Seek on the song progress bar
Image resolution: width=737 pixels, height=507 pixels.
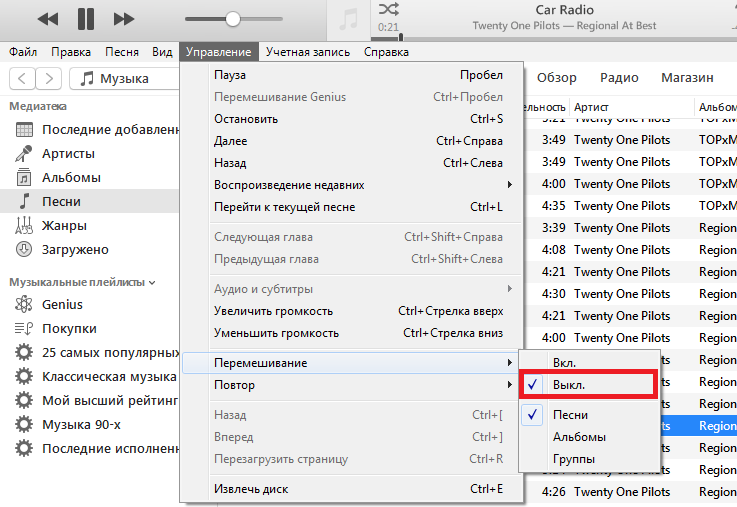click(x=555, y=38)
